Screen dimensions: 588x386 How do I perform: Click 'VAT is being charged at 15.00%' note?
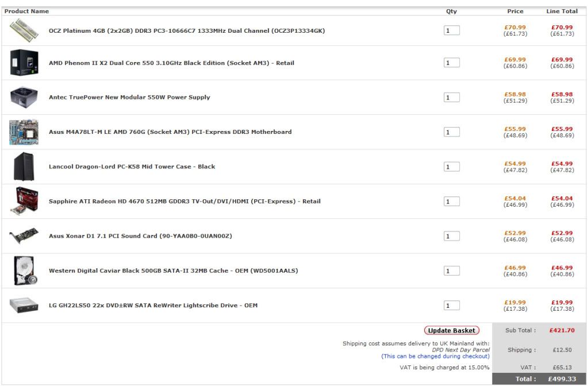click(x=444, y=367)
